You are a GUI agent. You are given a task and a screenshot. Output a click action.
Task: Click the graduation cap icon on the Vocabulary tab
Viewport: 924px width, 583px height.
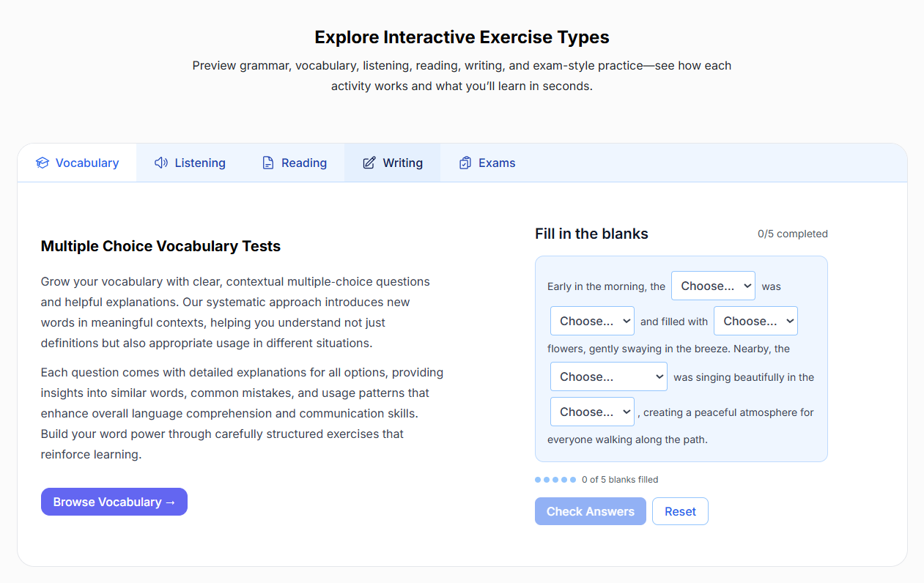click(42, 163)
